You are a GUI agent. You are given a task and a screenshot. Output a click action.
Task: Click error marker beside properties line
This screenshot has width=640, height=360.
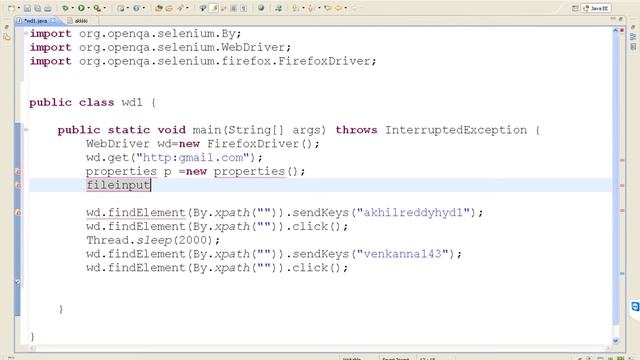coord(18,171)
